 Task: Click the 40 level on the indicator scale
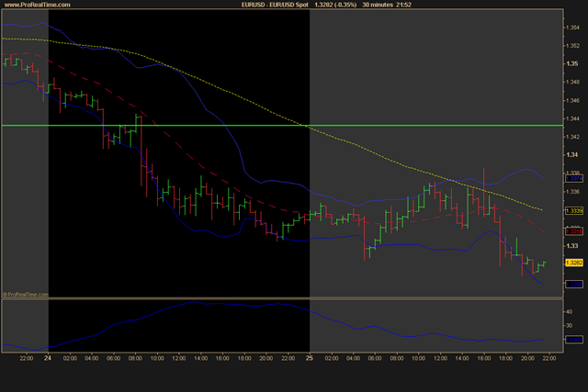[570, 312]
